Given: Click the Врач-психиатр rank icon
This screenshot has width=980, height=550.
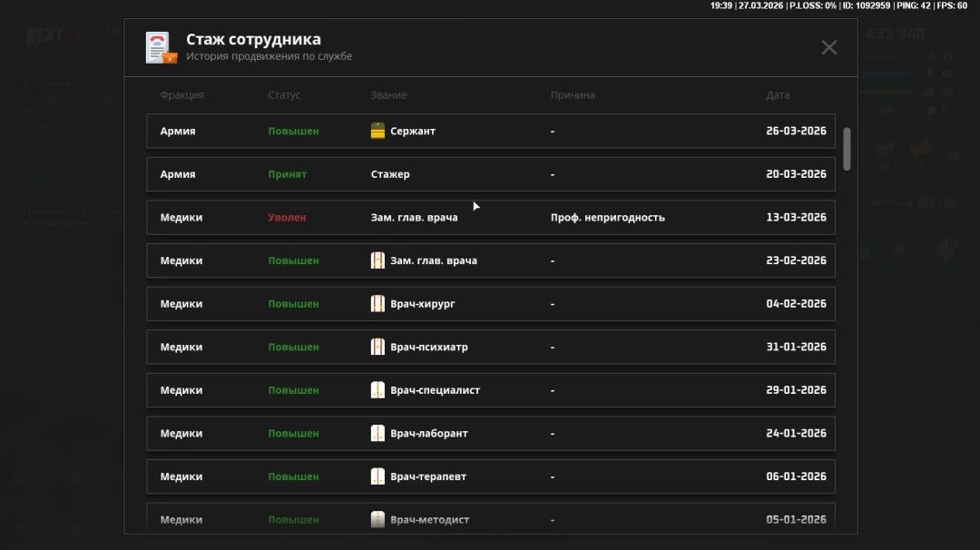Looking at the screenshot, I should (x=378, y=347).
